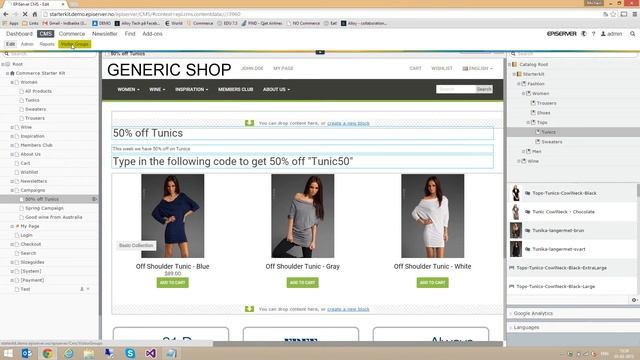Click the admin user icon
This screenshot has width=640, height=360.
click(x=603, y=34)
